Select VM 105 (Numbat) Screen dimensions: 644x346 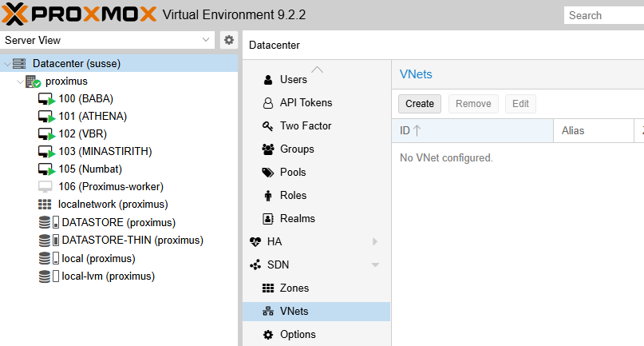90,169
